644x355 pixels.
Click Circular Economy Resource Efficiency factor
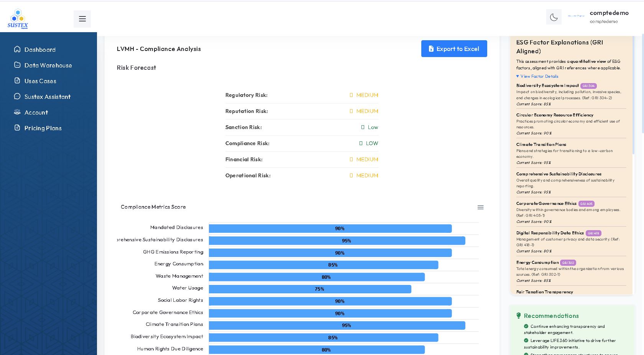click(x=555, y=115)
